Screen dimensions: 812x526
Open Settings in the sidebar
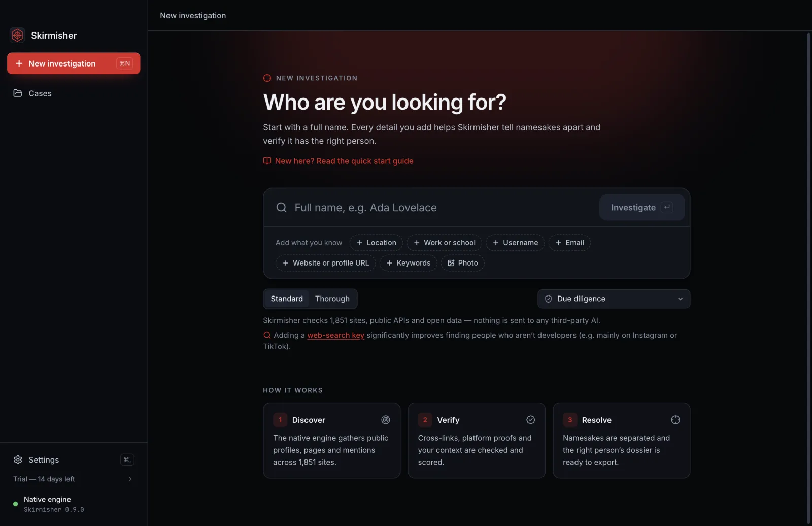(74, 459)
